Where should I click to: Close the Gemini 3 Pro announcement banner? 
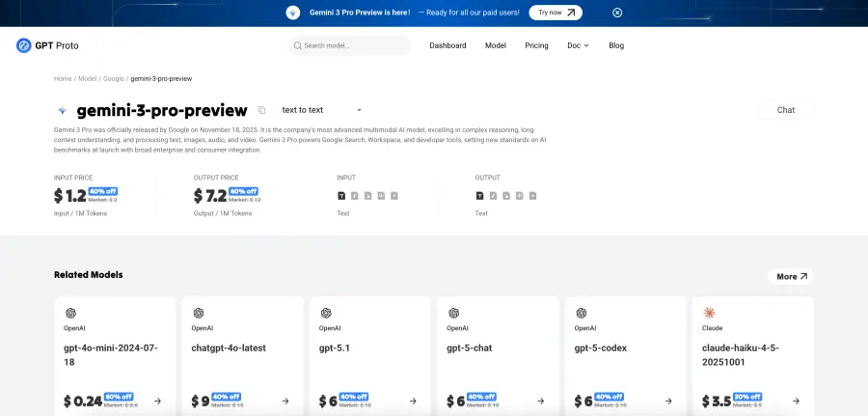tap(617, 13)
